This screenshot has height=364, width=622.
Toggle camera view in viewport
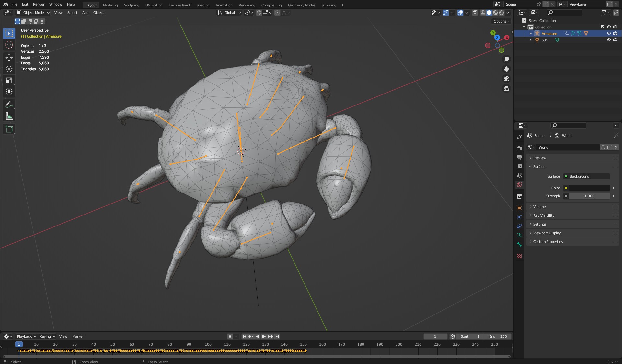(506, 79)
